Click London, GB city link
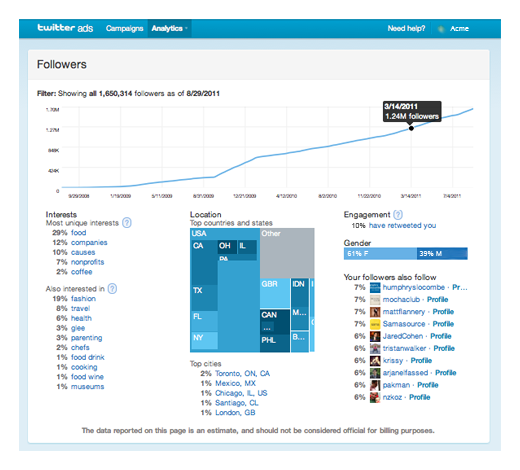 click(x=235, y=413)
